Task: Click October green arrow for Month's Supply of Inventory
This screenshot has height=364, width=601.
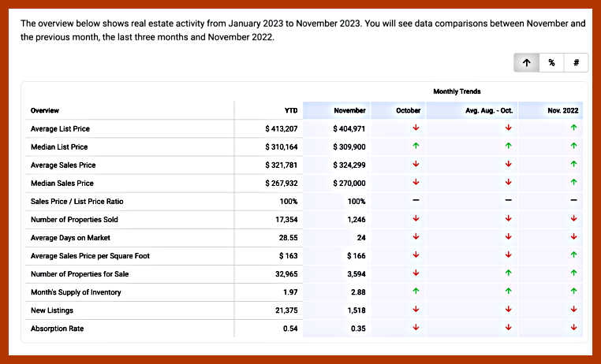Action: pyautogui.click(x=416, y=292)
